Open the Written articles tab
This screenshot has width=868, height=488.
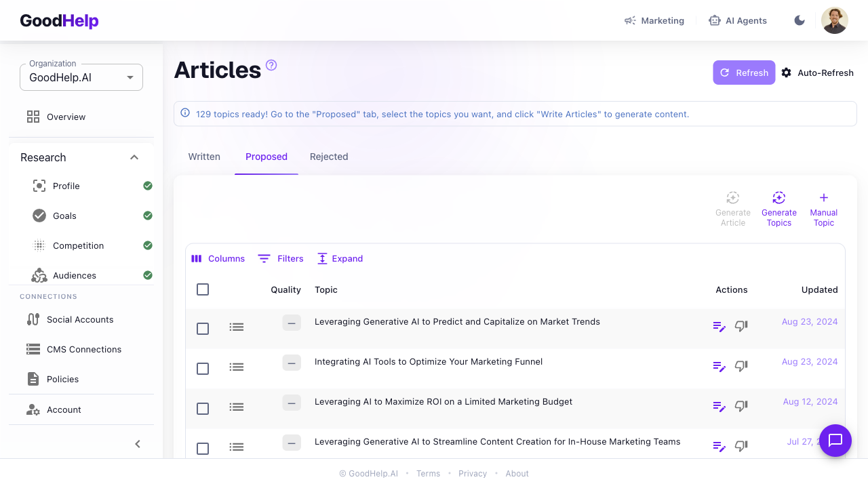(x=204, y=157)
